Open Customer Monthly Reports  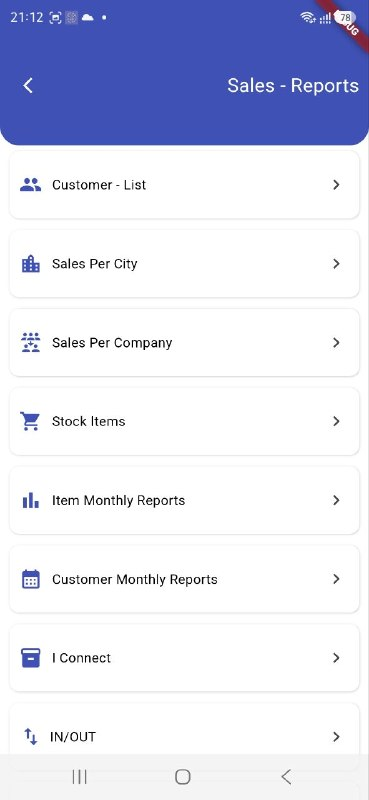[x=184, y=579]
